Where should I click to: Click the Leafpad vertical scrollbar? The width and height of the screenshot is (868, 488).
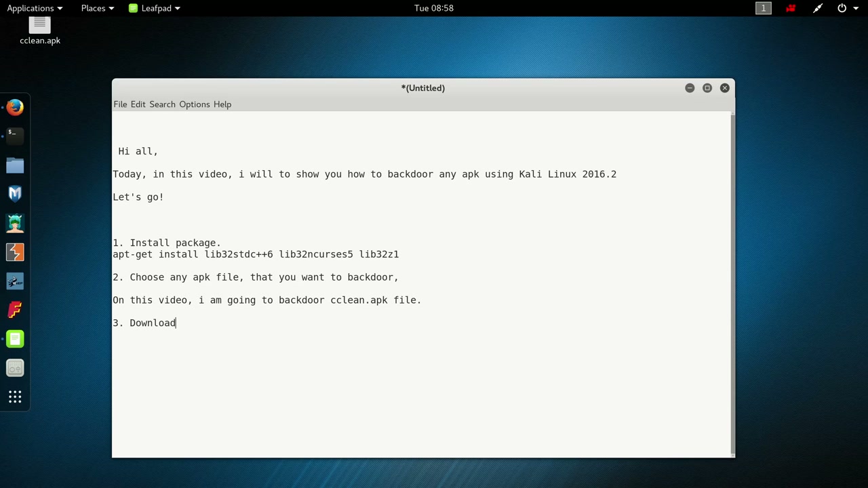pos(732,284)
